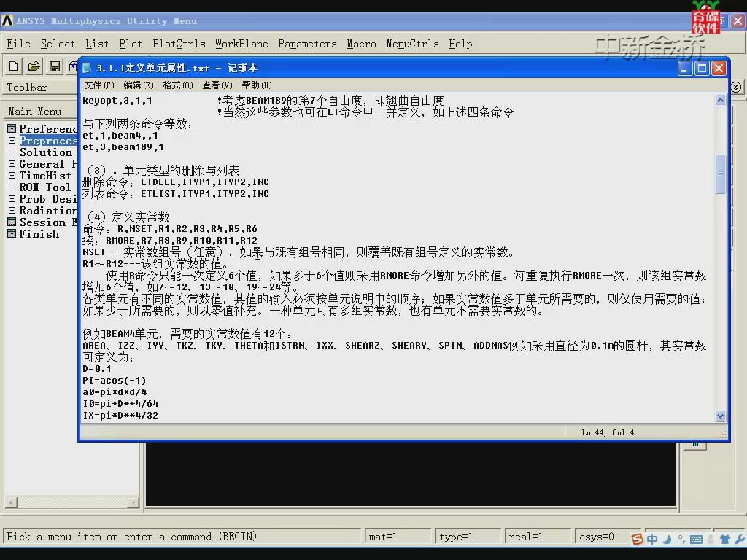Viewport: 747px width, 560px height.
Task: Open the WorkPlane menu
Action: pos(241,44)
